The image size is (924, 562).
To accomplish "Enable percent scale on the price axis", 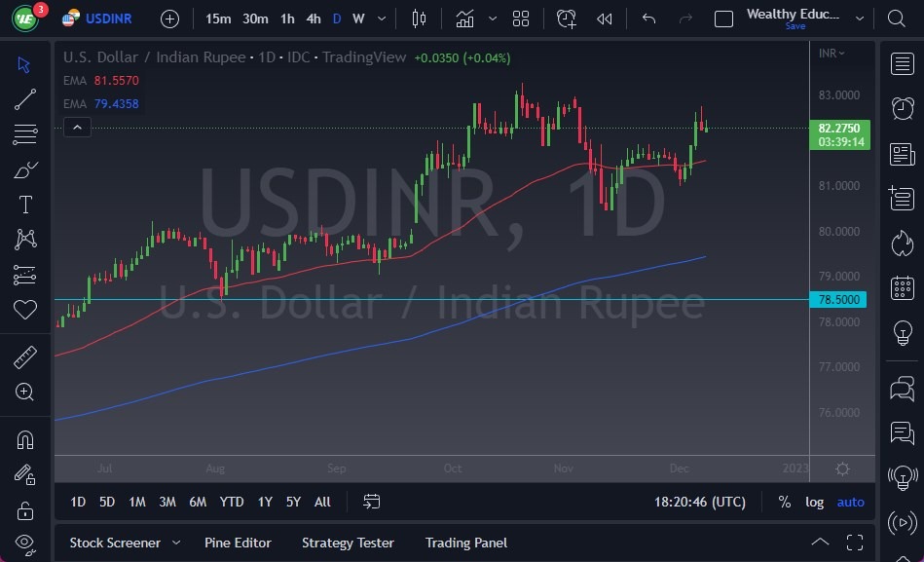I will pos(784,502).
